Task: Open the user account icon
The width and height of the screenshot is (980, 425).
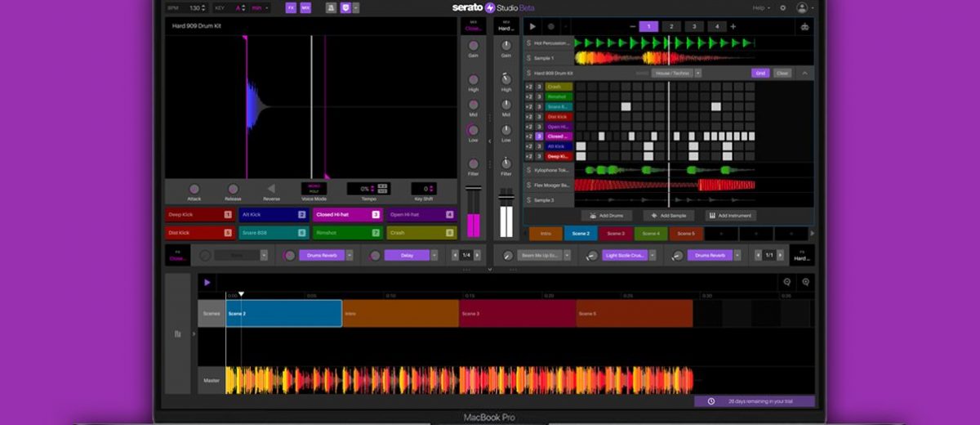Action: 803,7
